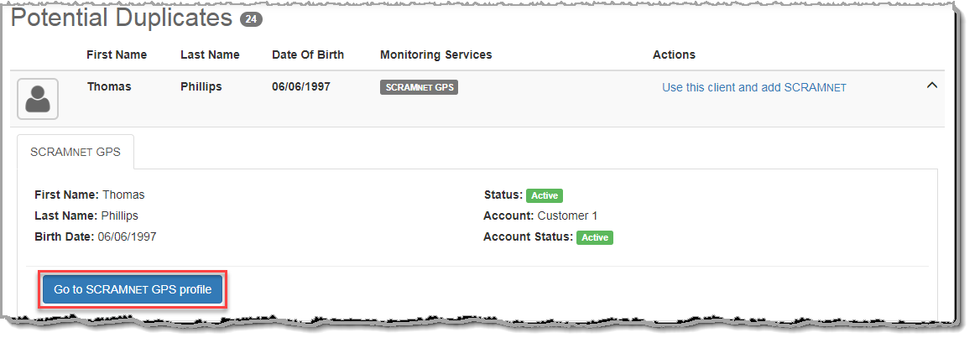Click the 24 count badge beside the heading
Screen dimensions: 980x348
(x=251, y=18)
